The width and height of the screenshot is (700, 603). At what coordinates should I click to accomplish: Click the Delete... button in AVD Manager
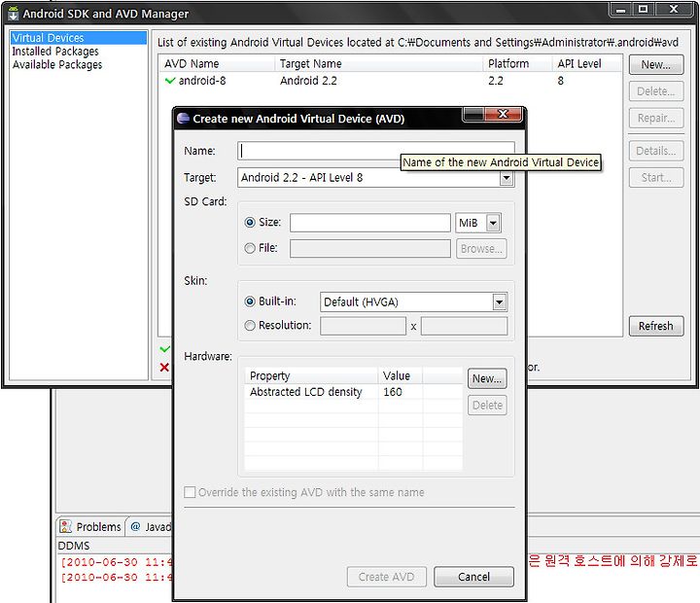coord(656,91)
